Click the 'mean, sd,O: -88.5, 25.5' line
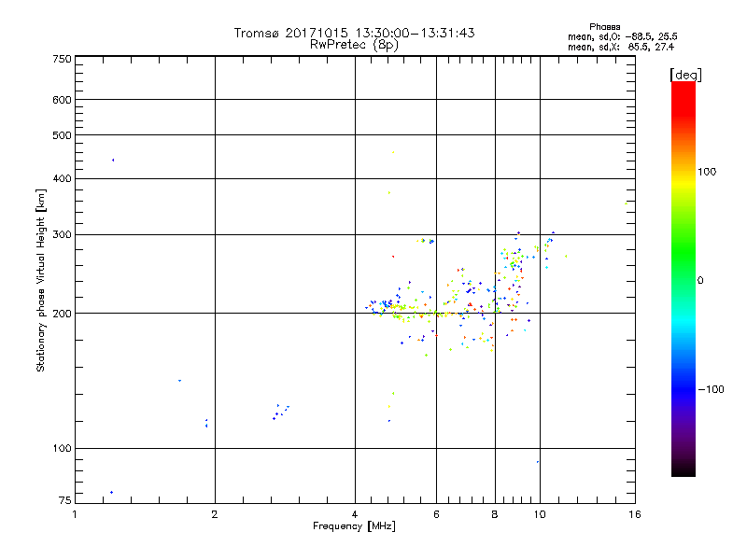The height and width of the screenshot is (560, 747). pyautogui.click(x=622, y=37)
